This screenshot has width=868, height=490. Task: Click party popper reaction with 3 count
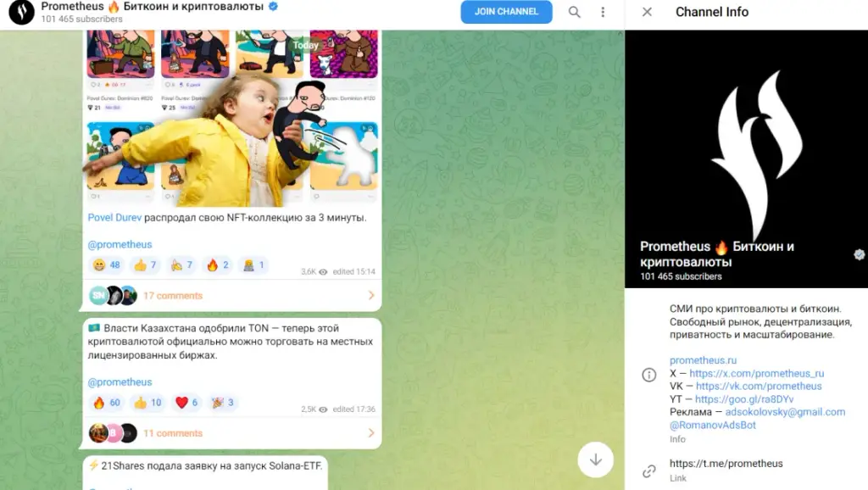223,403
